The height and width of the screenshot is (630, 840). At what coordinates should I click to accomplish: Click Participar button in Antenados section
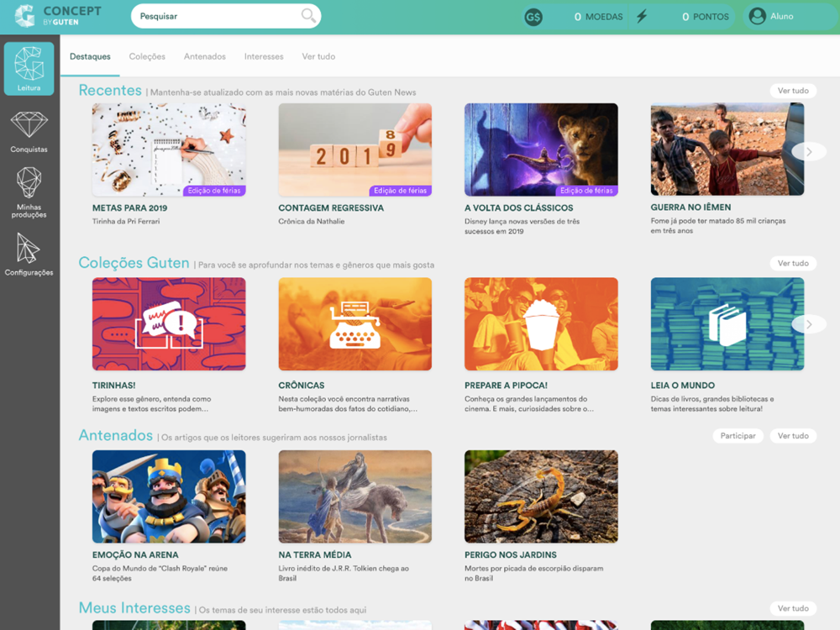(738, 435)
